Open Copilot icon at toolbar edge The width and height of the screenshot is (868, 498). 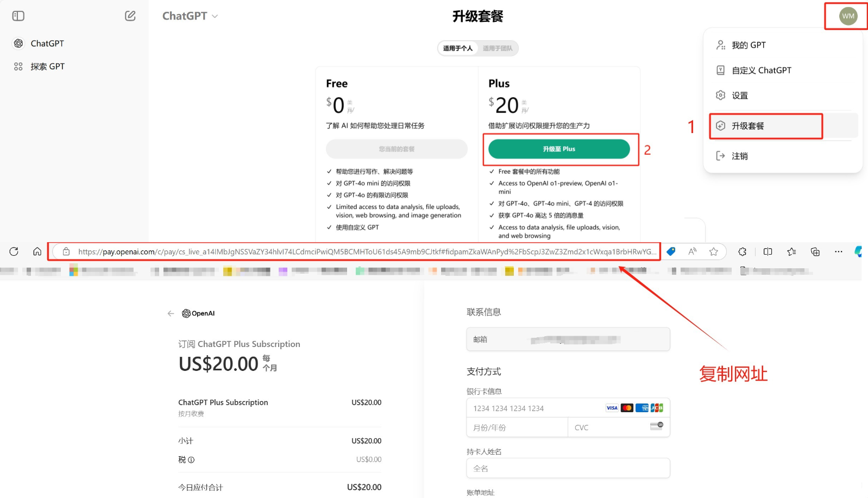(x=859, y=251)
